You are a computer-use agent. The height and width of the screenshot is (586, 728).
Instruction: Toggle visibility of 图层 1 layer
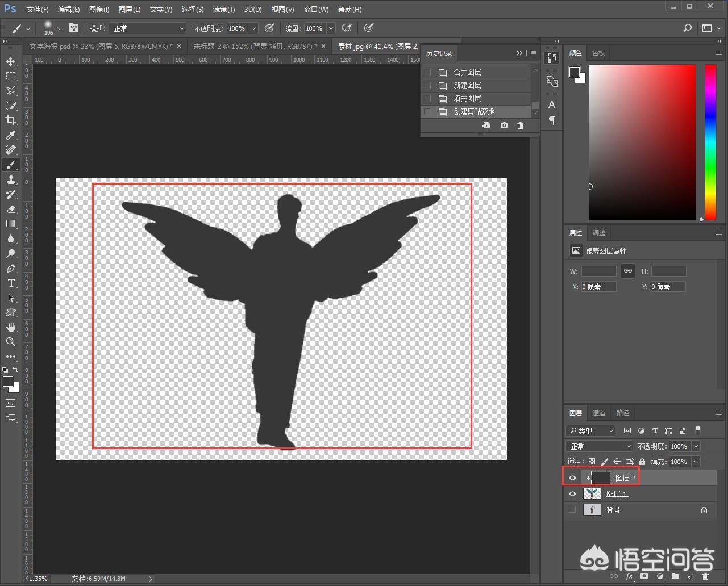[x=572, y=494]
